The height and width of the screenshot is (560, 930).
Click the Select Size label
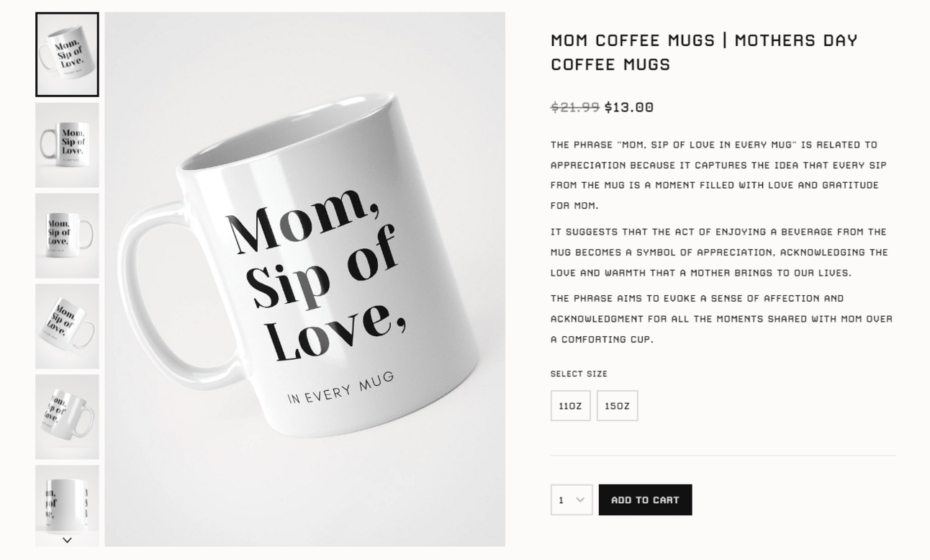579,374
